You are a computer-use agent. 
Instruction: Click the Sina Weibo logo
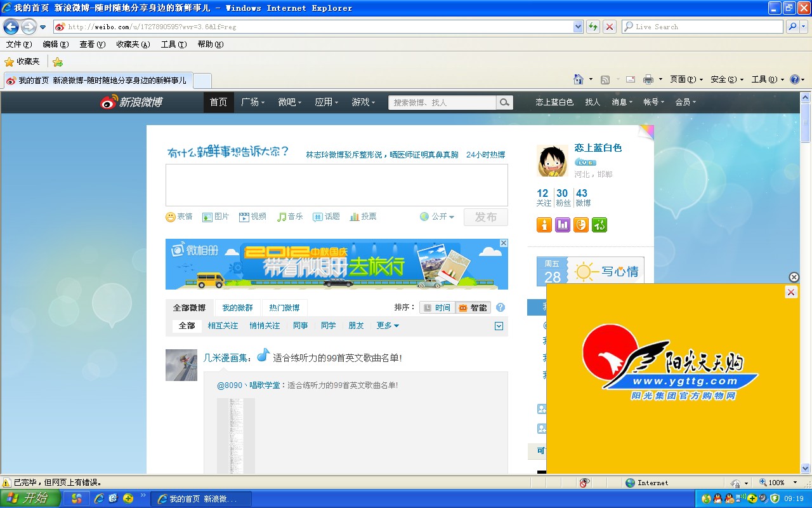click(x=131, y=102)
